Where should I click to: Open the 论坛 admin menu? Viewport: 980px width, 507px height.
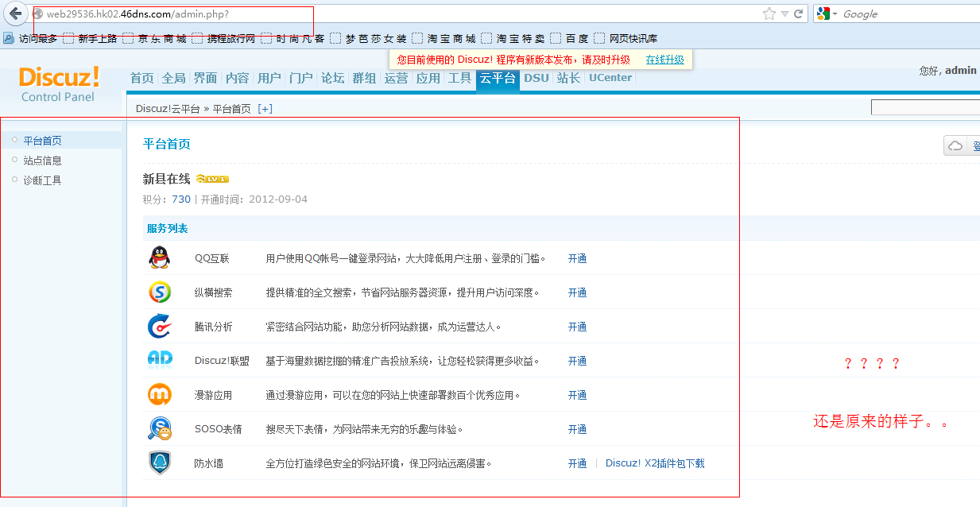coord(333,78)
